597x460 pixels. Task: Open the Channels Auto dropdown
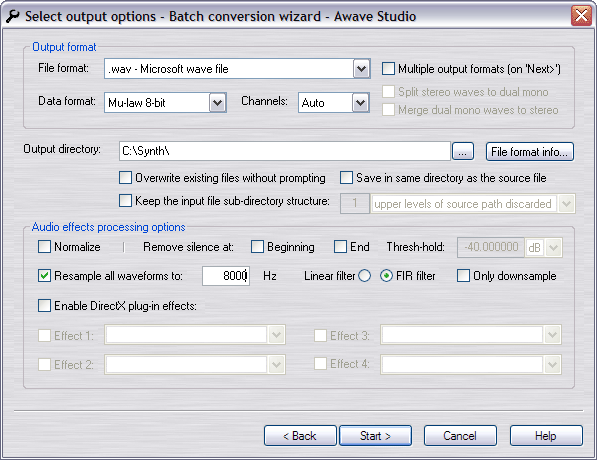361,102
